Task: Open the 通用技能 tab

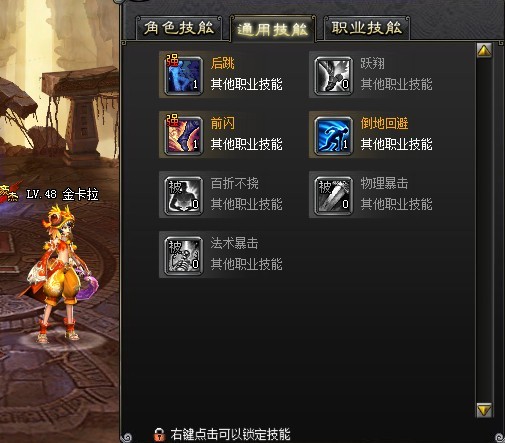Action: click(273, 29)
